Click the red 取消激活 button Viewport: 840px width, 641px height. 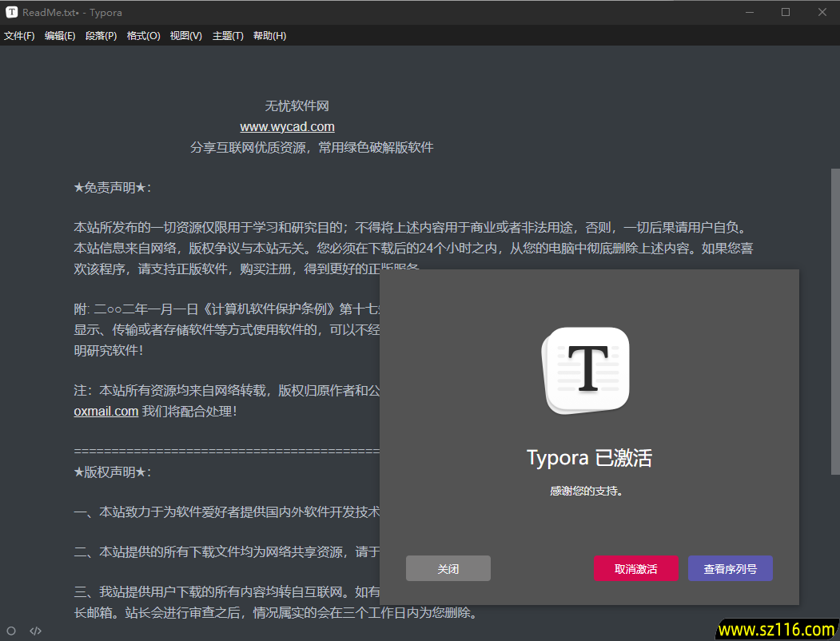635,568
